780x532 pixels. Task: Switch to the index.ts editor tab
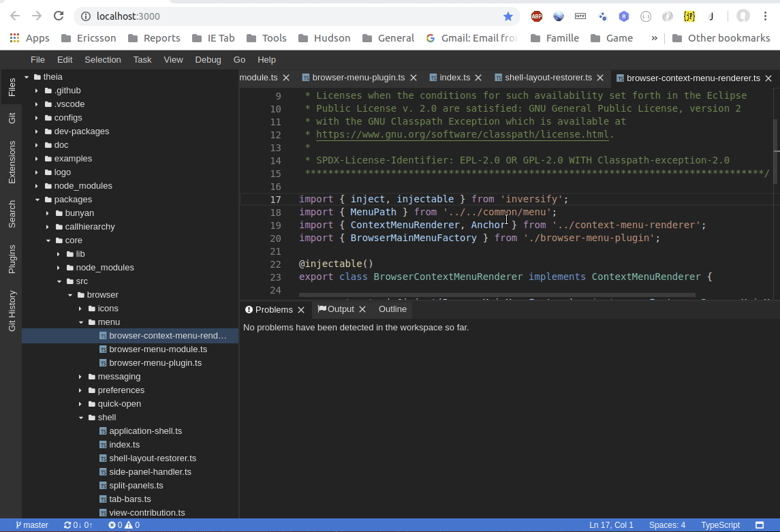(454, 78)
